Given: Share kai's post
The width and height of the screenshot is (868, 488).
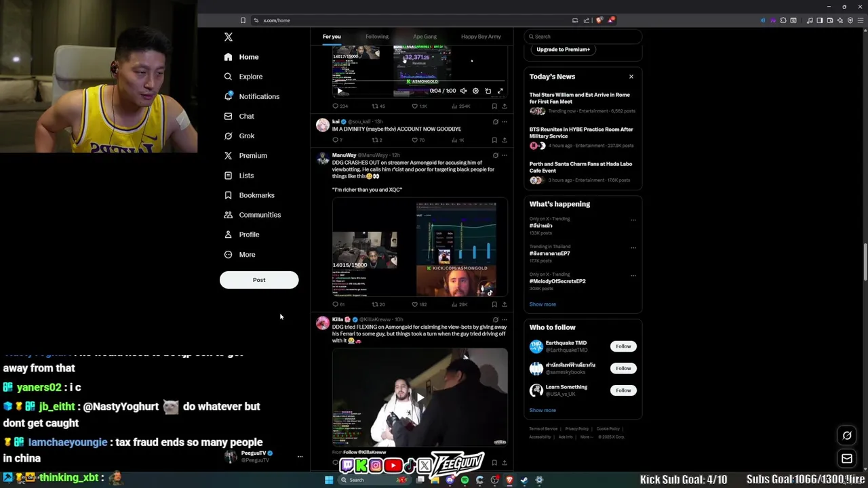Looking at the screenshot, I should [504, 140].
